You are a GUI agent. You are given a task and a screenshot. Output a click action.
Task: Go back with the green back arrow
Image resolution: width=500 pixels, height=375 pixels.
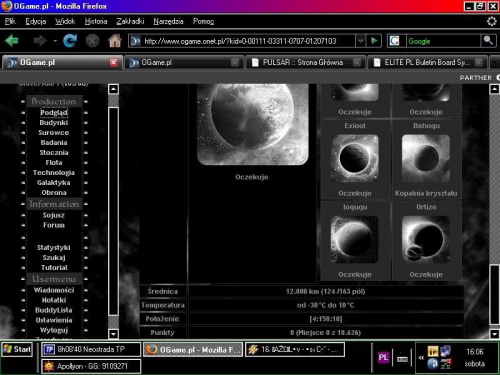point(11,41)
